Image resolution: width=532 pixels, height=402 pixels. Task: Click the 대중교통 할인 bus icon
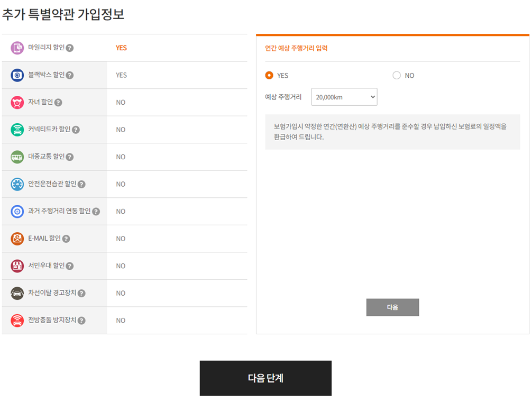[17, 157]
